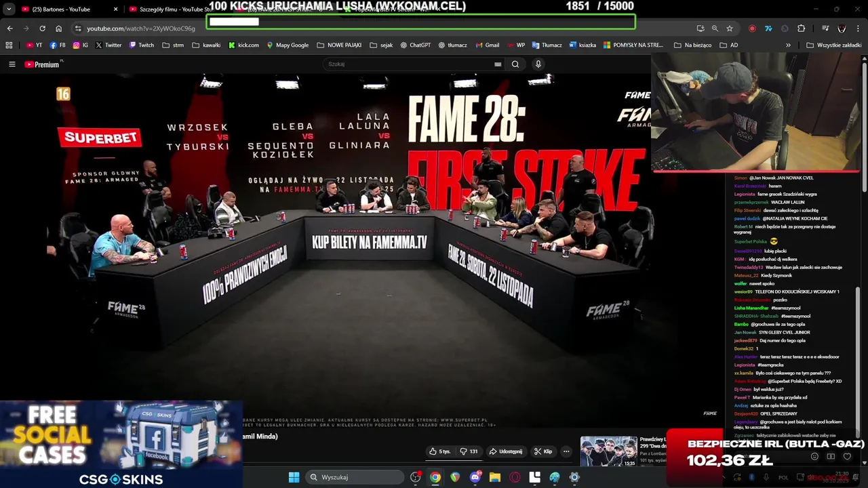Open the tab search dropdown arrow
This screenshot has width=868, height=488.
click(9, 9)
